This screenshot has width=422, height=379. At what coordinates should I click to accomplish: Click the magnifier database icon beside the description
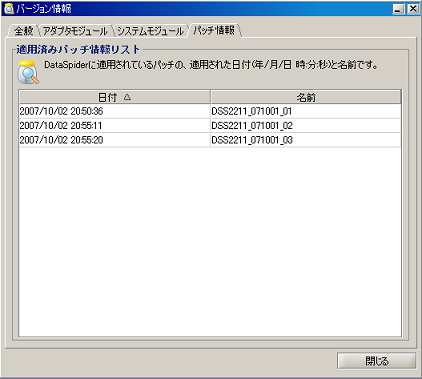pos(28,72)
